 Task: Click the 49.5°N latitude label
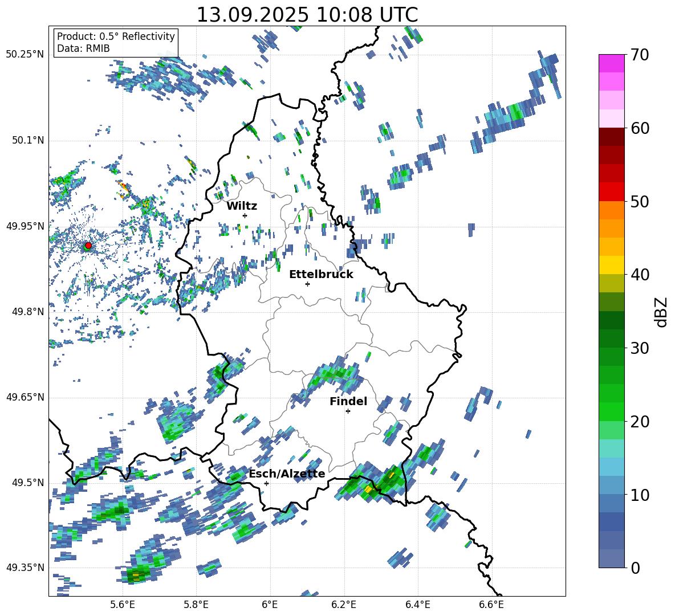[27, 483]
